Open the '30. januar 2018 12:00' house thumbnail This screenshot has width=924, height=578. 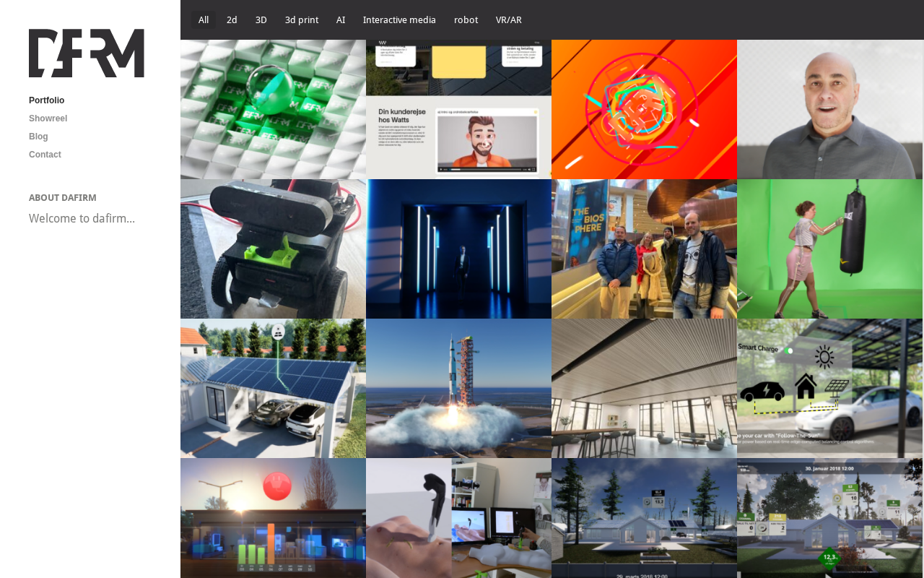click(829, 518)
